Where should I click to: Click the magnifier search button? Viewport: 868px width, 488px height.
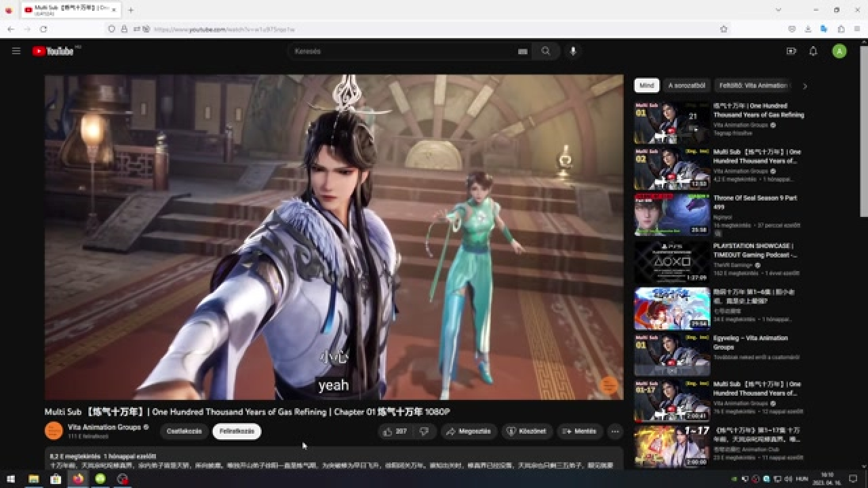tap(546, 51)
